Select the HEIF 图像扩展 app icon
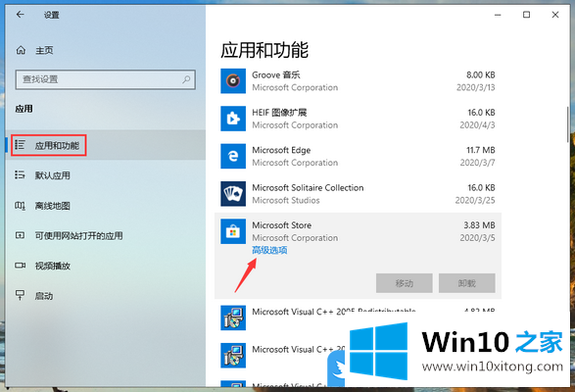Viewport: 575px width, 392px height. 233,119
